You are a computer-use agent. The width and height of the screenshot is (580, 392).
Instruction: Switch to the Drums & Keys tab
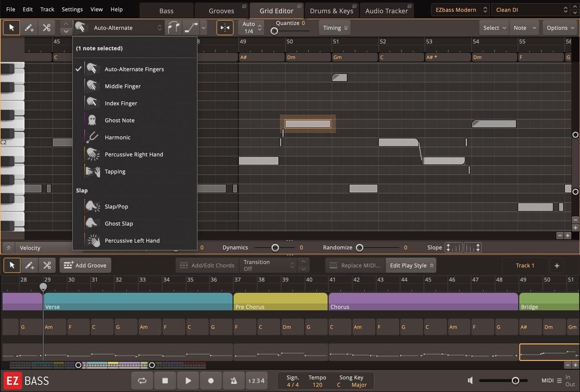click(332, 11)
